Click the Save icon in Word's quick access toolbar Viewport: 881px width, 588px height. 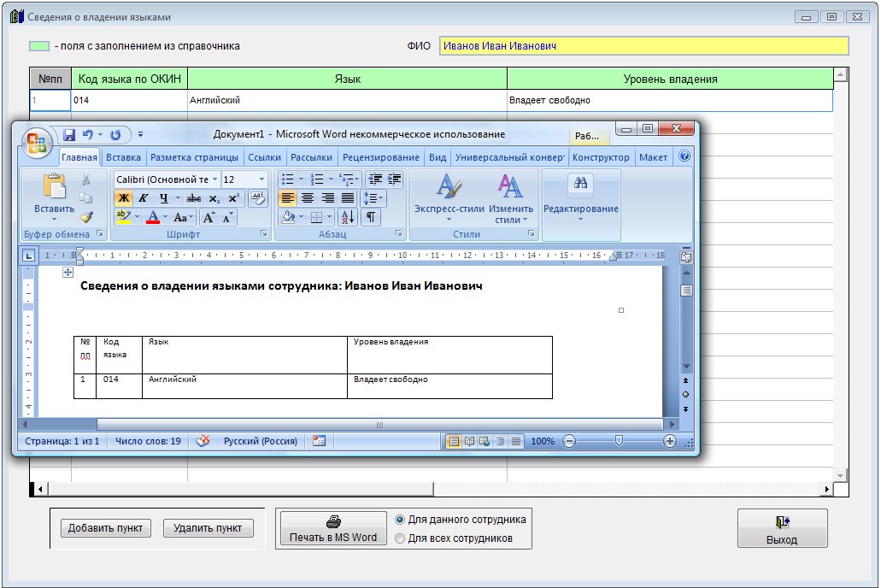[70, 135]
